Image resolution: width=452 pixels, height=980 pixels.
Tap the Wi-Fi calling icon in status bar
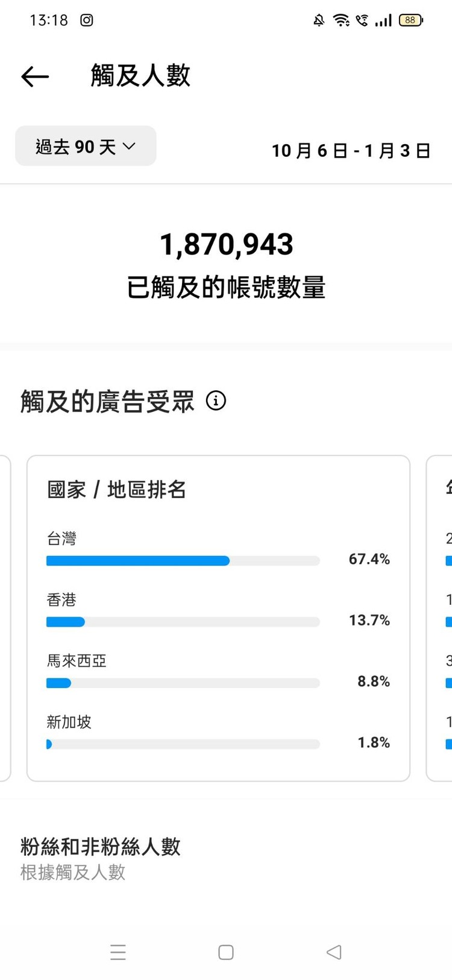pos(362,20)
